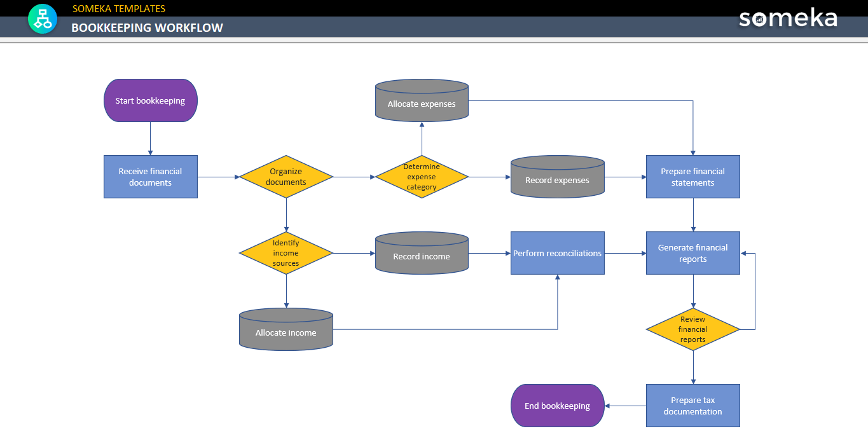Select the BOOKKEEPING WORKFLOW title
The width and height of the screenshot is (868, 445).
[148, 27]
